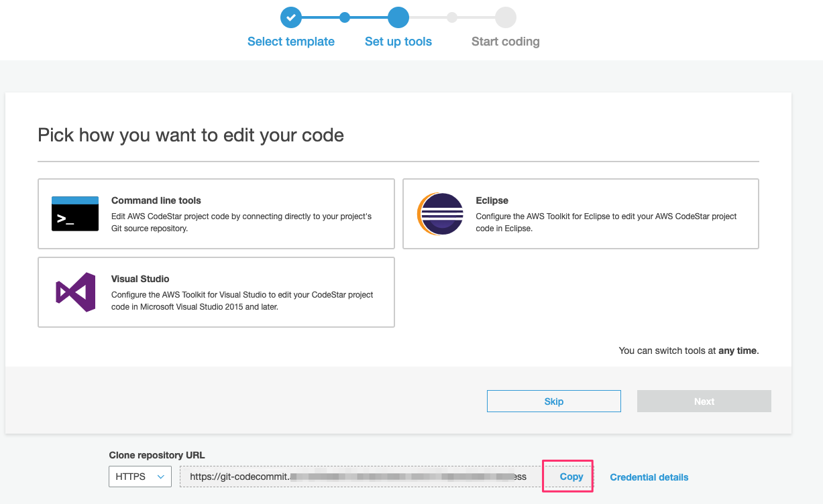The width and height of the screenshot is (823, 504).
Task: Open the Credential details link
Action: (649, 477)
